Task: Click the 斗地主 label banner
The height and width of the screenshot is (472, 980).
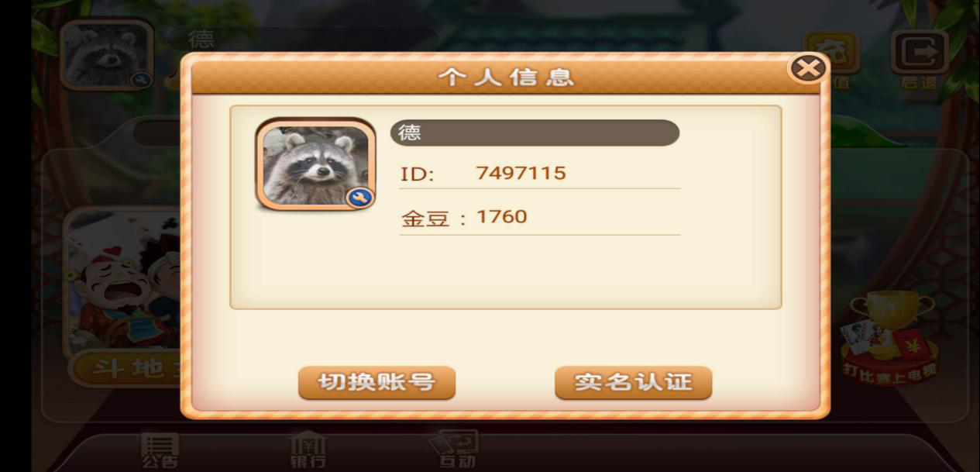Action: click(x=126, y=368)
